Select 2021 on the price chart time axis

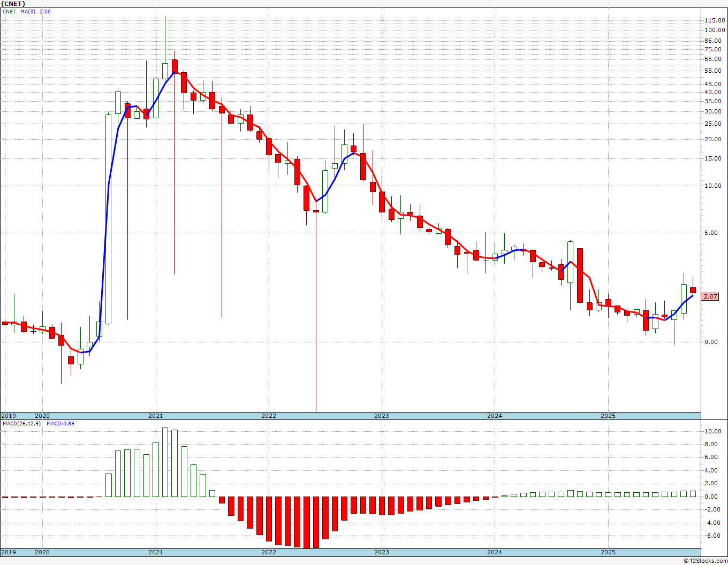tap(156, 416)
